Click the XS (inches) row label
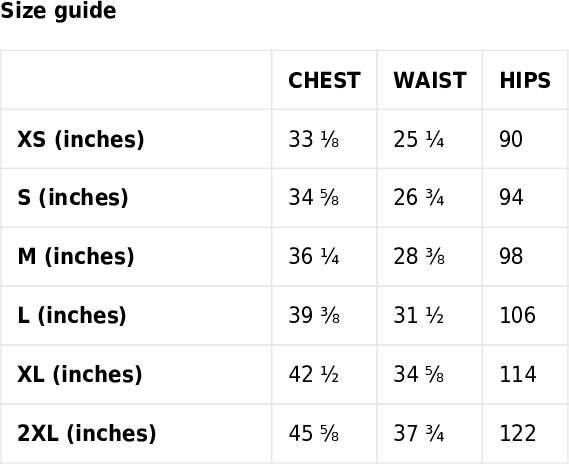This screenshot has width=569, height=464. [x=81, y=139]
